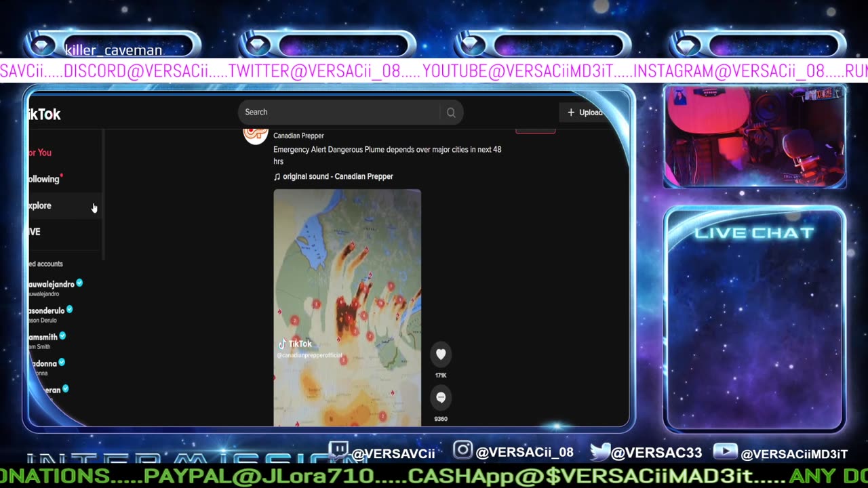This screenshot has height=488, width=868.
Task: Click the Twitter bird icon in footer
Action: [x=600, y=451]
